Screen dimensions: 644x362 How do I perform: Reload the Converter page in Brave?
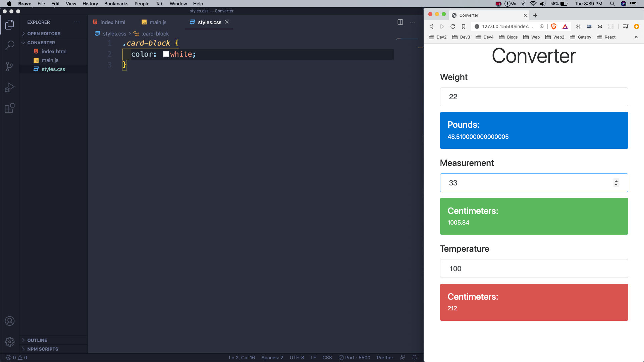click(453, 26)
